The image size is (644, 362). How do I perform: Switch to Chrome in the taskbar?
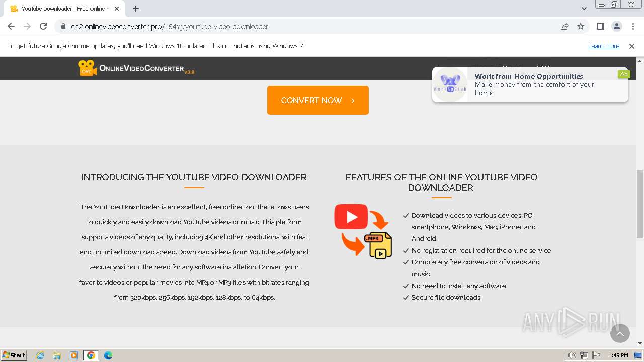point(91,355)
